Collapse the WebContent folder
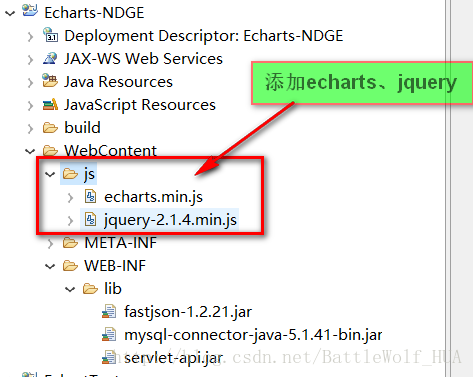 (x=30, y=152)
